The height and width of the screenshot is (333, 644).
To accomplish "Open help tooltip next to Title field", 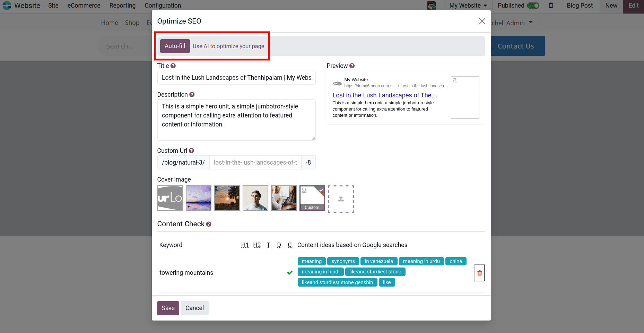I will click(x=173, y=65).
